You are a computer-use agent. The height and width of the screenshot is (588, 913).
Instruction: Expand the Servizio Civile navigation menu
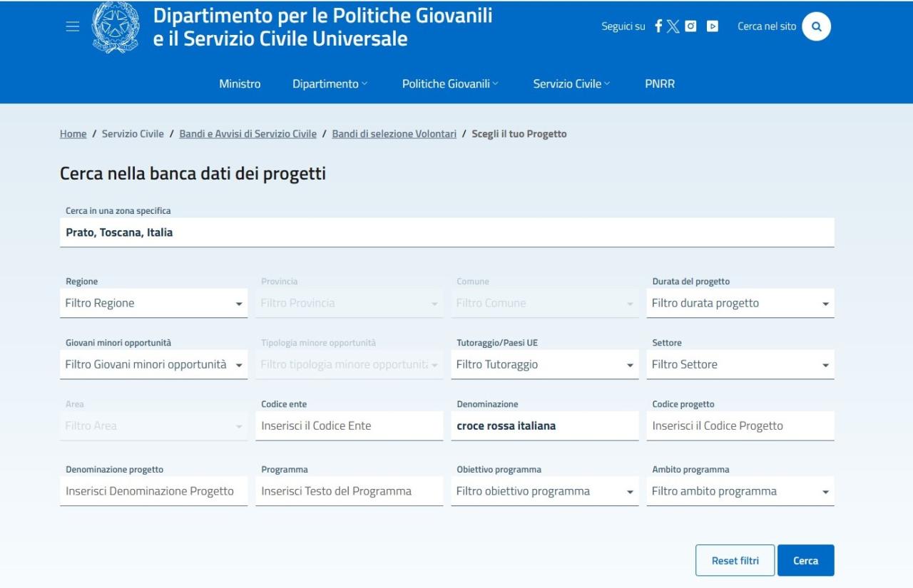pyautogui.click(x=571, y=84)
